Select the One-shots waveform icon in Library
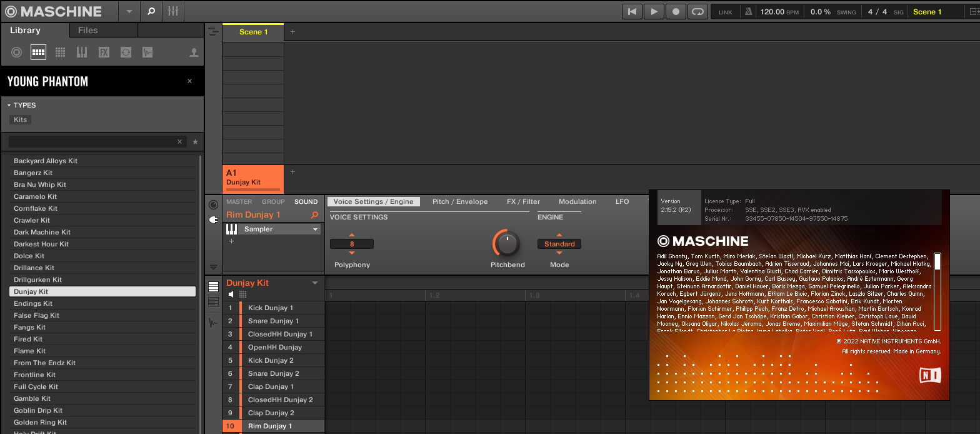The width and height of the screenshot is (980, 434). point(147,53)
